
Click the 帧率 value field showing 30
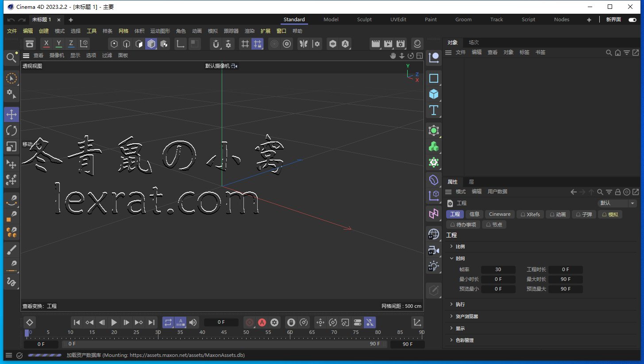pos(498,269)
